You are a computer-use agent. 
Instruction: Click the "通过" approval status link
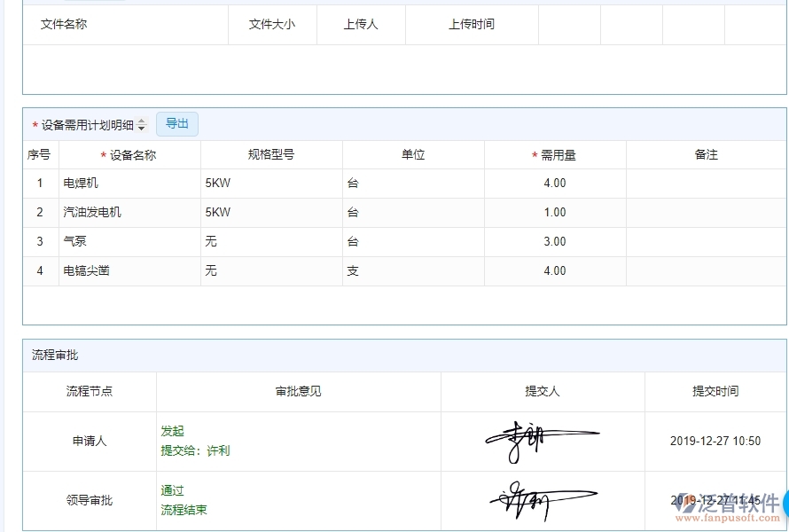click(172, 490)
